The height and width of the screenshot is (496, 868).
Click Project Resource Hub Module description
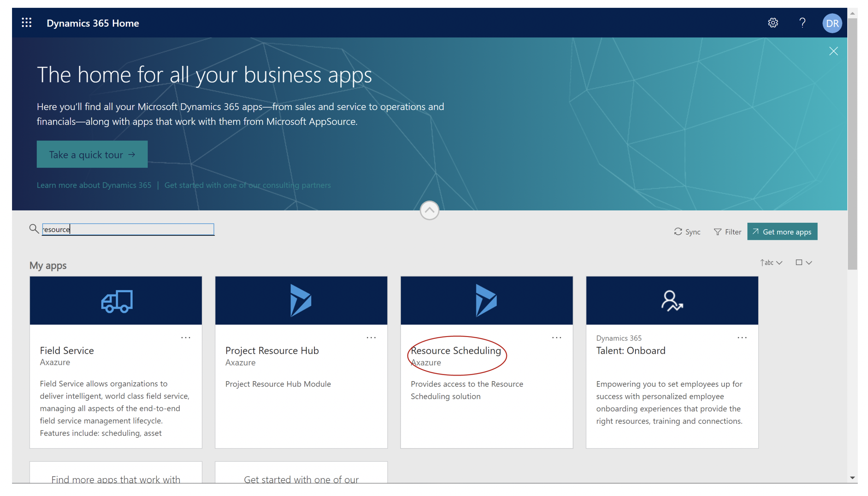click(x=278, y=384)
